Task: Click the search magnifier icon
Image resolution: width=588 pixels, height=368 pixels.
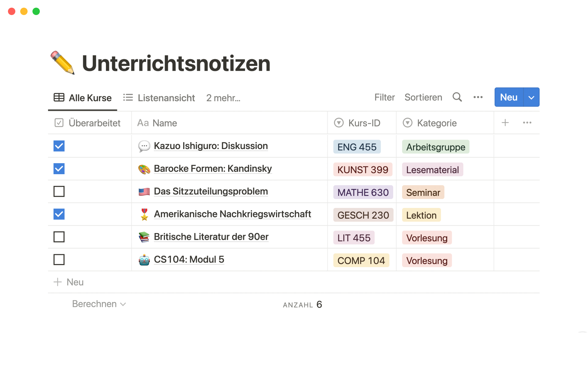Action: pyautogui.click(x=457, y=97)
